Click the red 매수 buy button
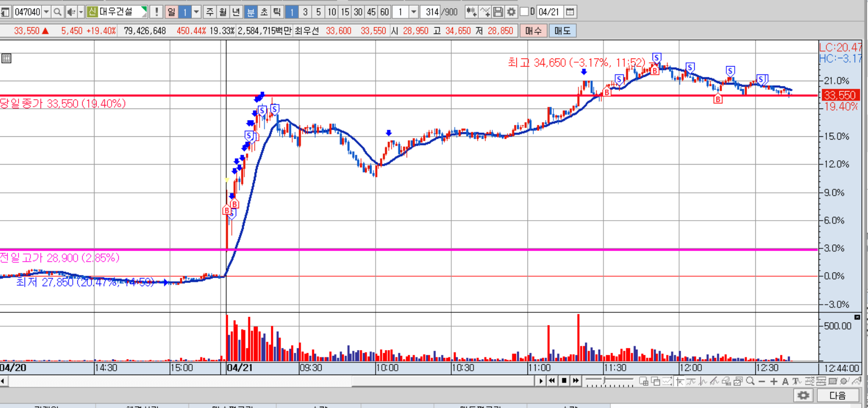This screenshot has height=408, width=868. (x=533, y=31)
